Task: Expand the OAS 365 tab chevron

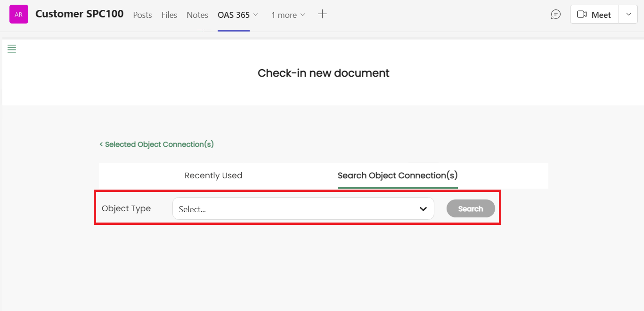Action: coord(256,15)
